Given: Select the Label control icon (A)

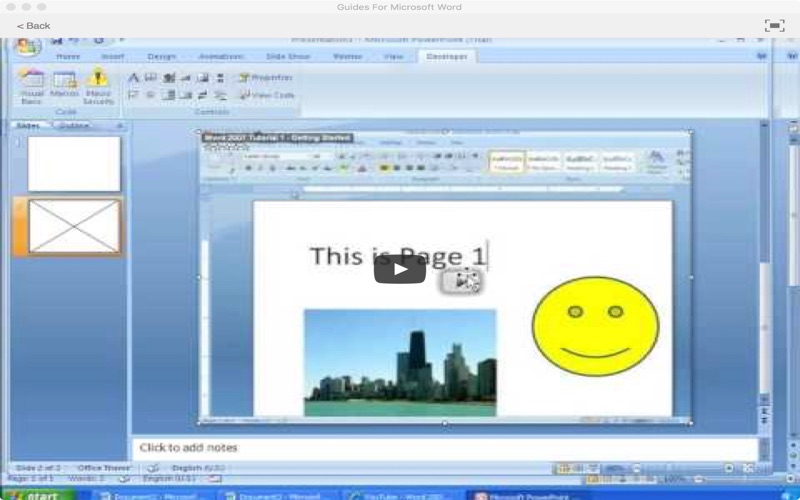Looking at the screenshot, I should point(133,78).
